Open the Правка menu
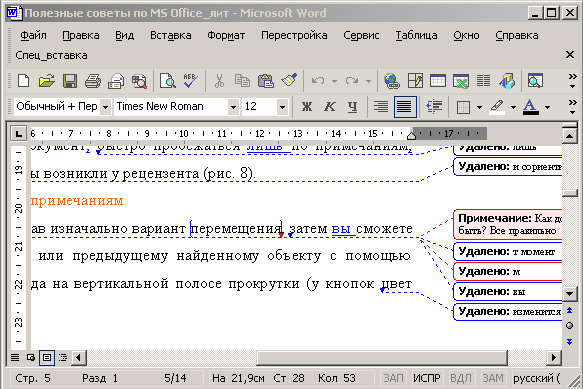 click(x=81, y=35)
